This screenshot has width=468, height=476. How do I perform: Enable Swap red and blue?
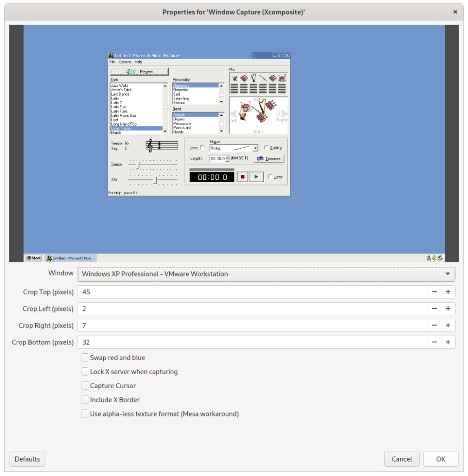pyautogui.click(x=85, y=357)
